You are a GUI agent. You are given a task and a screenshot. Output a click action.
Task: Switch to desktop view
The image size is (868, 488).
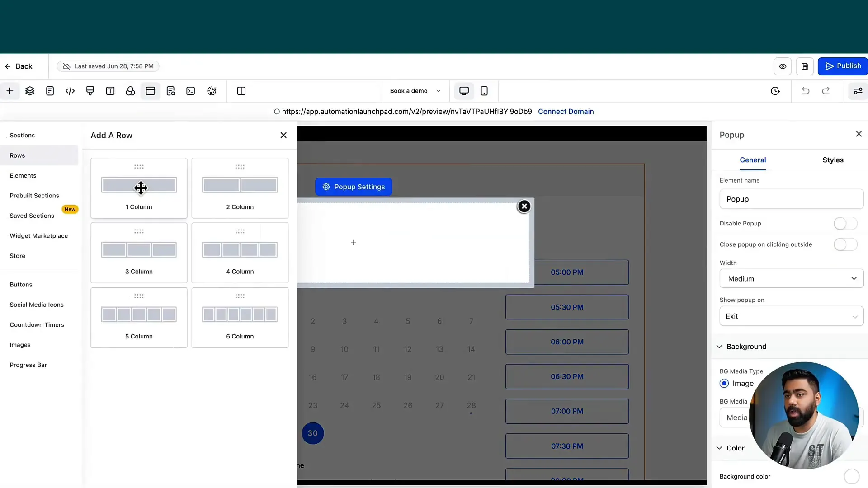(464, 91)
